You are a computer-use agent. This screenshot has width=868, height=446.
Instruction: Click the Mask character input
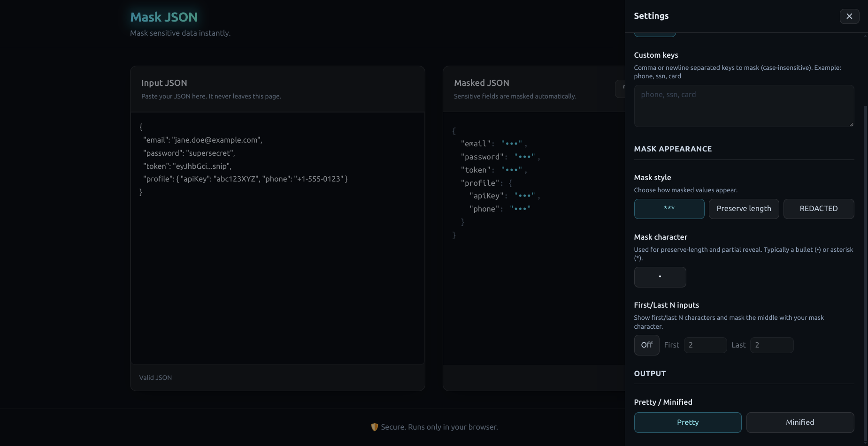coord(660,277)
